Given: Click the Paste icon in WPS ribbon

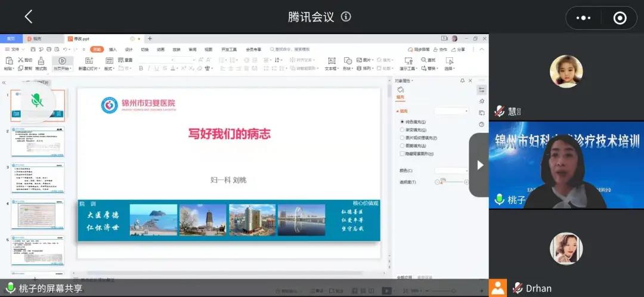Looking at the screenshot, I should click(8, 61).
